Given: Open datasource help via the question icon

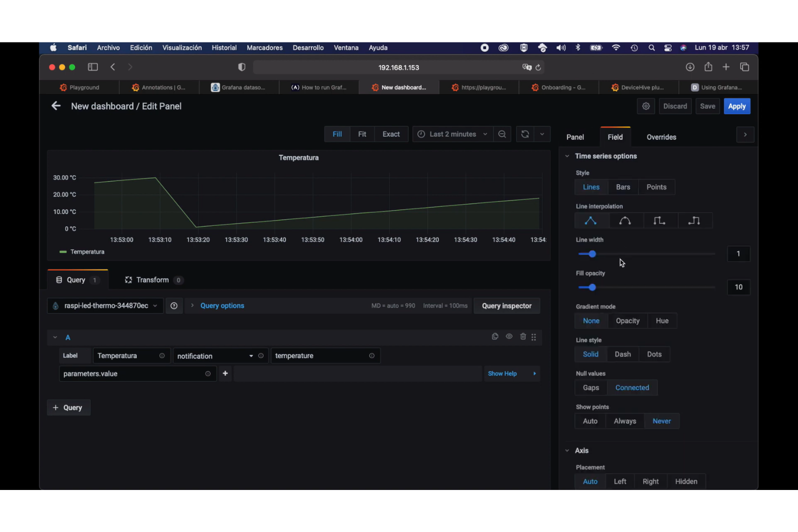Looking at the screenshot, I should pos(174,306).
